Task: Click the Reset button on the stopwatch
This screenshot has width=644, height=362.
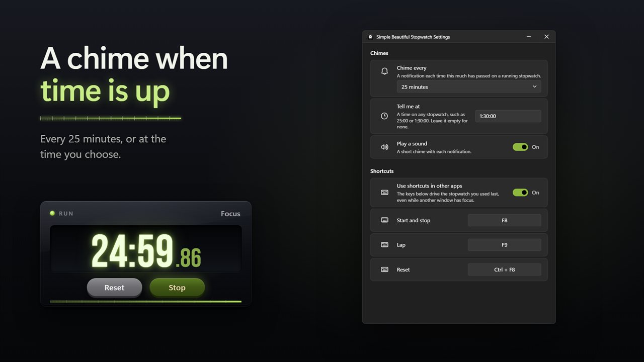Action: pos(114,288)
